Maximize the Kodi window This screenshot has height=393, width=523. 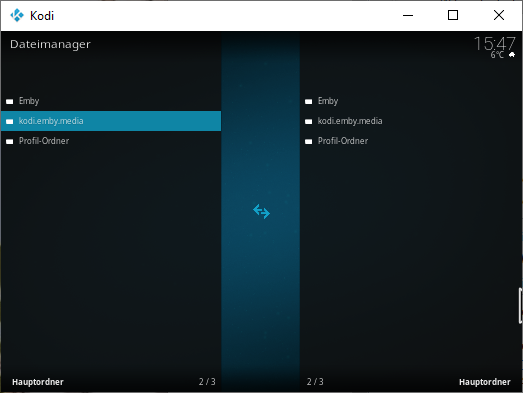[453, 15]
